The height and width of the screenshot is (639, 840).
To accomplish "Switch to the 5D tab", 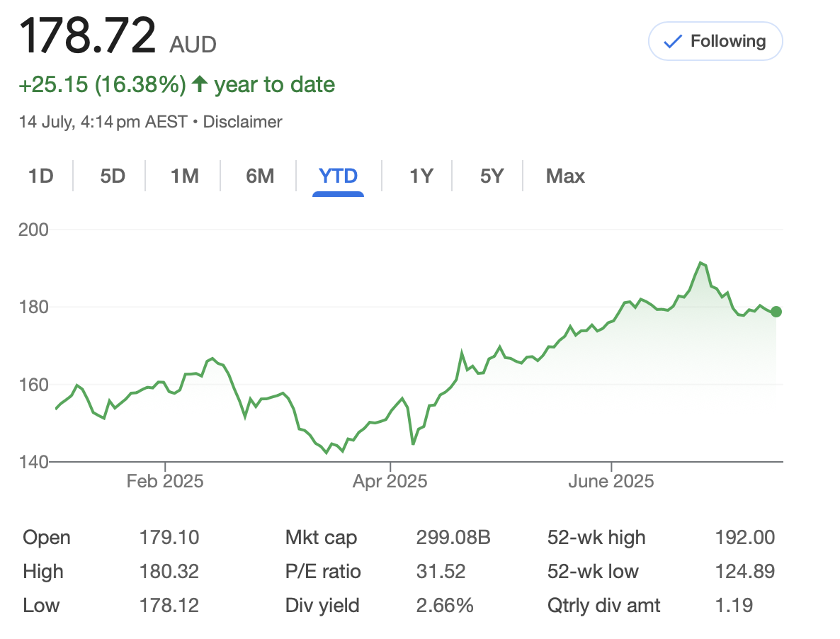I will [x=113, y=176].
